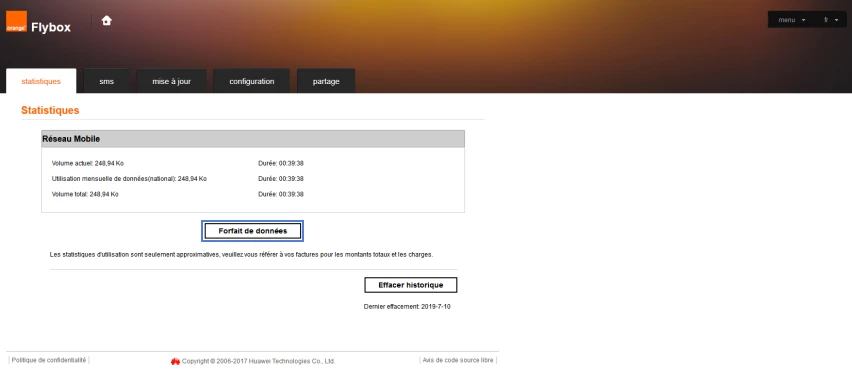The width and height of the screenshot is (852, 370).
Task: Open the sms tab
Action: pyautogui.click(x=106, y=81)
